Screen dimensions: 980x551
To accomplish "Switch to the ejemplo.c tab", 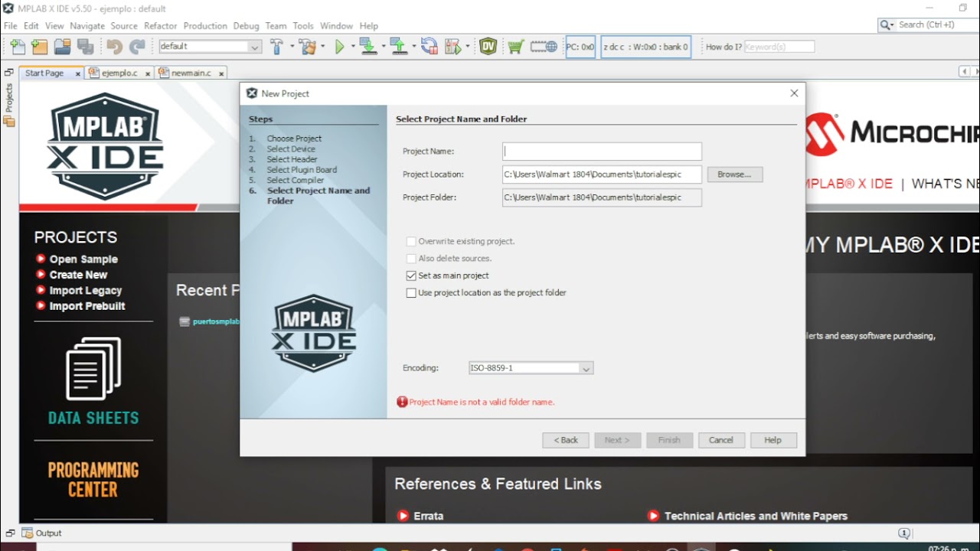I will point(119,73).
